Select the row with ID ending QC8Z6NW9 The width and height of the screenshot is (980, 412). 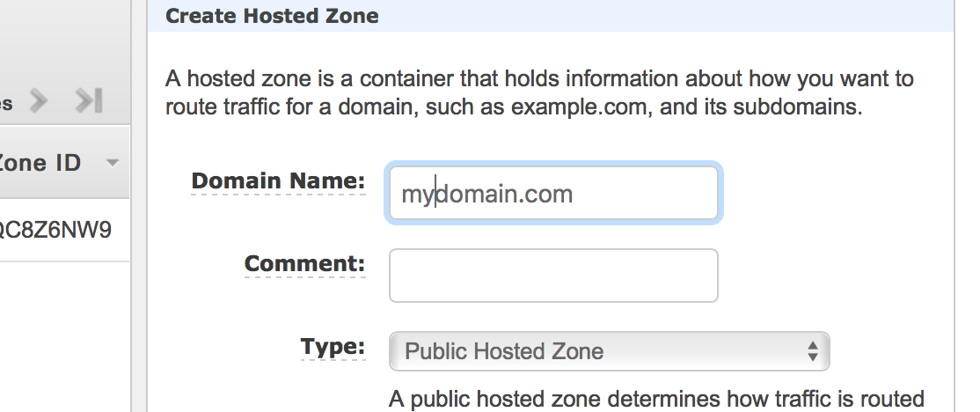click(55, 230)
